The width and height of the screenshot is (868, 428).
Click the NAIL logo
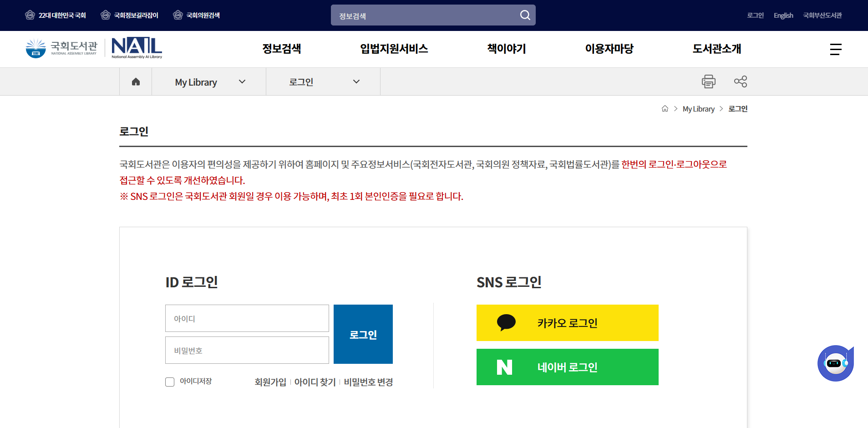(x=136, y=47)
